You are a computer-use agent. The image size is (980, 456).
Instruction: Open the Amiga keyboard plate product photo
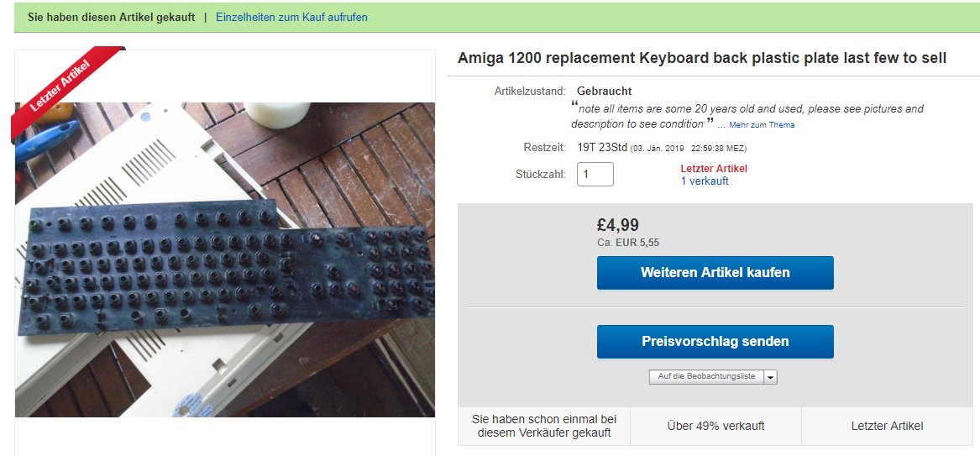(225, 259)
